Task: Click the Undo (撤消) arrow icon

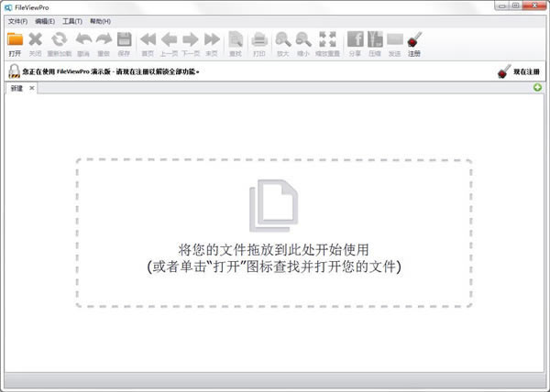Action: click(83, 39)
